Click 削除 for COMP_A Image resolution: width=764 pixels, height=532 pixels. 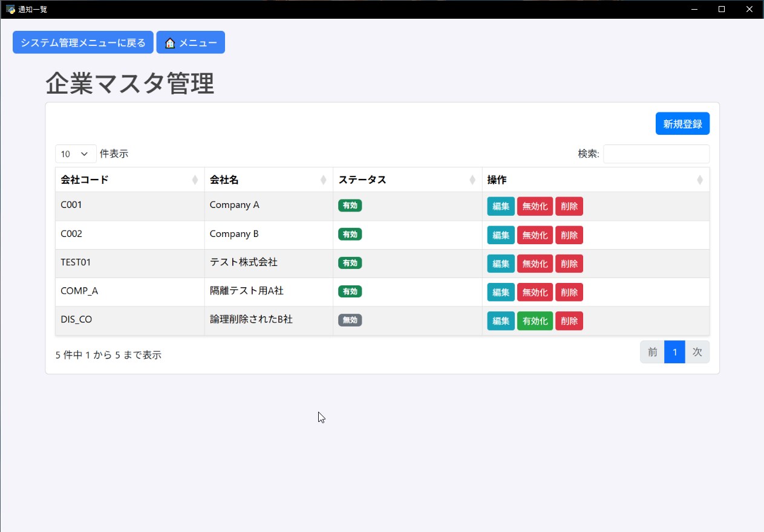[569, 292]
